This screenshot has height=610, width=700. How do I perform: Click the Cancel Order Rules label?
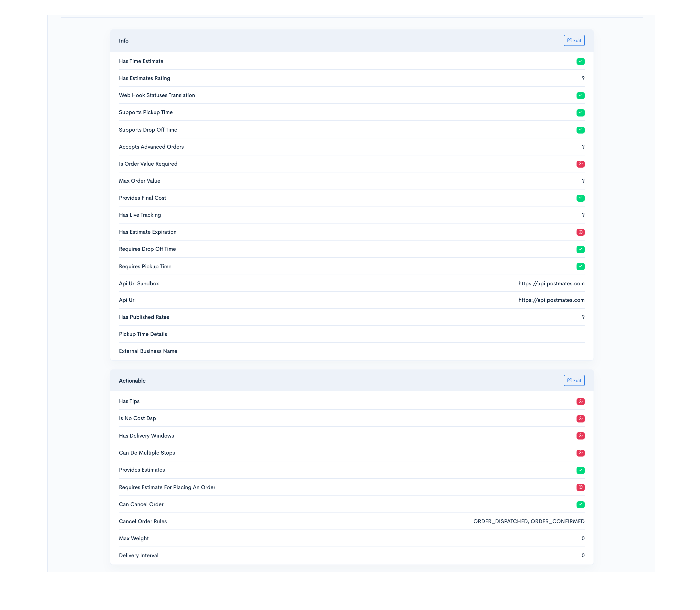(x=143, y=521)
